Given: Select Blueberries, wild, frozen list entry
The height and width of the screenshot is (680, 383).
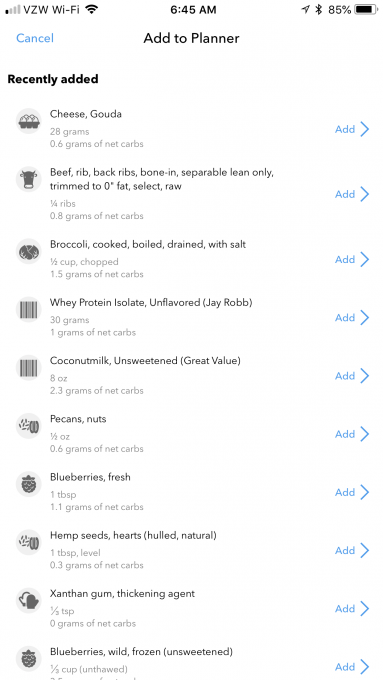Looking at the screenshot, I should point(191,664).
